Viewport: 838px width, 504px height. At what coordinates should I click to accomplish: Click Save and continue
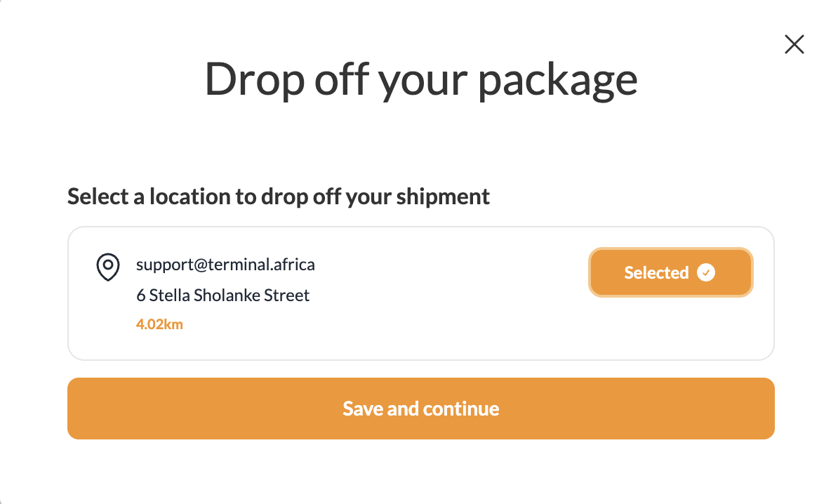(420, 409)
